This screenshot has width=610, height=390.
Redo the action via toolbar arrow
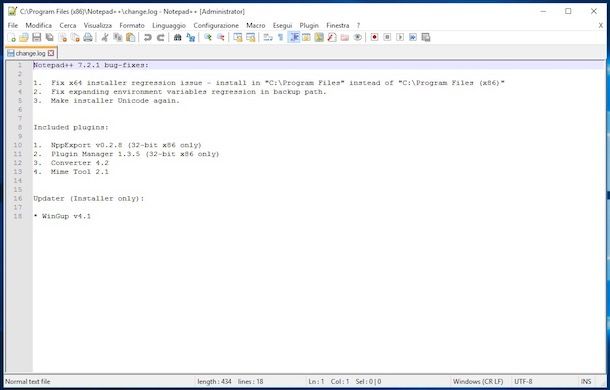(160, 37)
